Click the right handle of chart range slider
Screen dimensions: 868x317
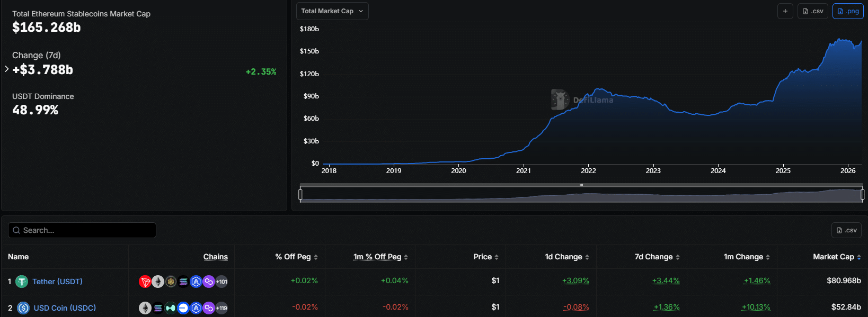(x=862, y=195)
